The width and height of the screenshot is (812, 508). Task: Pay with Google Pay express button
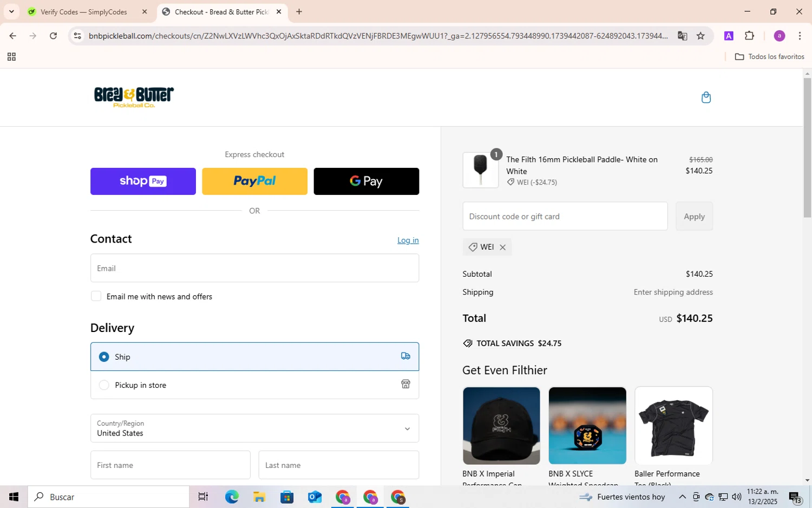click(x=366, y=181)
